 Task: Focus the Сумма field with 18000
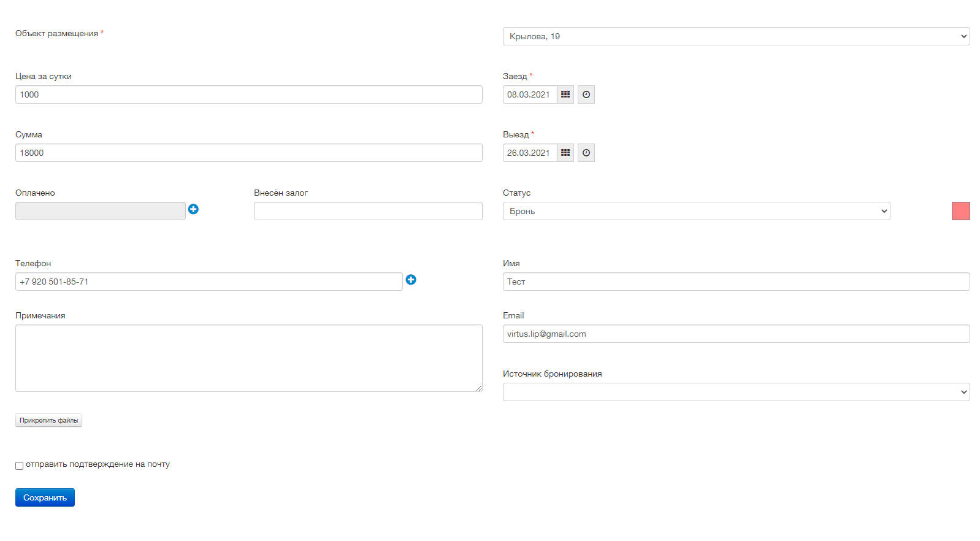[249, 153]
